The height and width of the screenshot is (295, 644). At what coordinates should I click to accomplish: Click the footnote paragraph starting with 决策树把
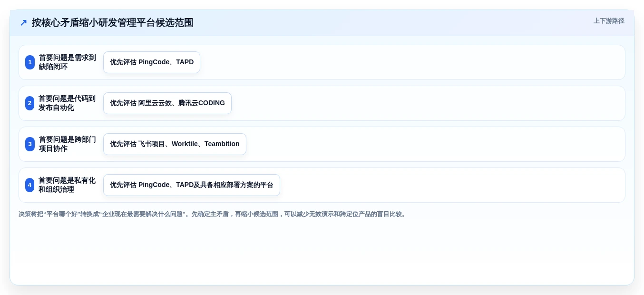tap(213, 214)
